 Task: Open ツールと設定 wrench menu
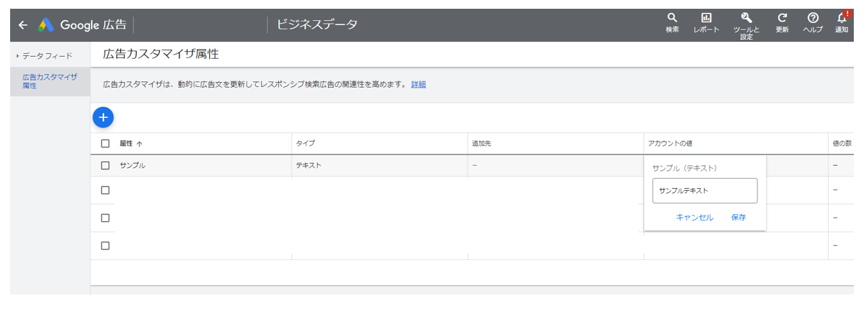[x=747, y=26]
